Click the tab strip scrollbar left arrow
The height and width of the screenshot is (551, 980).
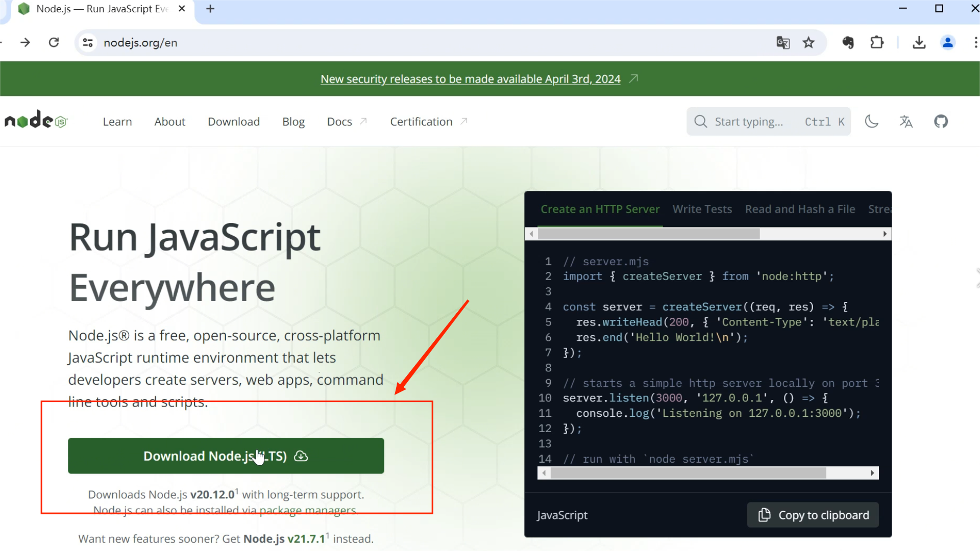tap(531, 234)
